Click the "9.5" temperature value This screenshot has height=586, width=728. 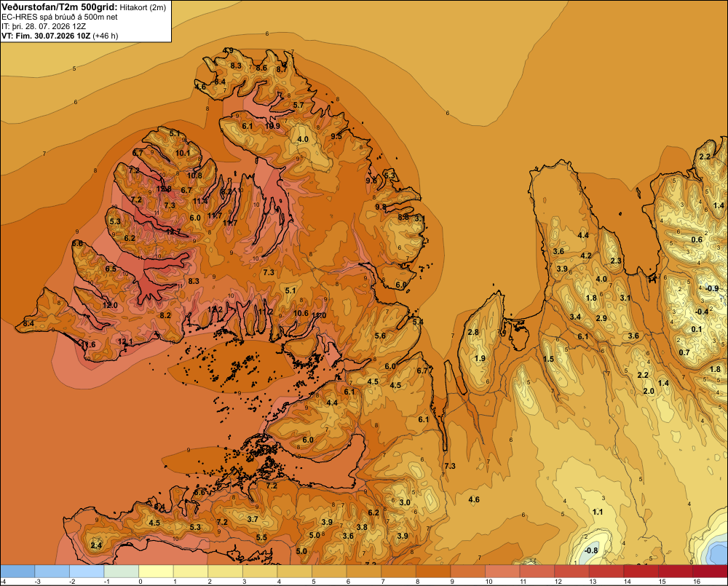pos(336,136)
